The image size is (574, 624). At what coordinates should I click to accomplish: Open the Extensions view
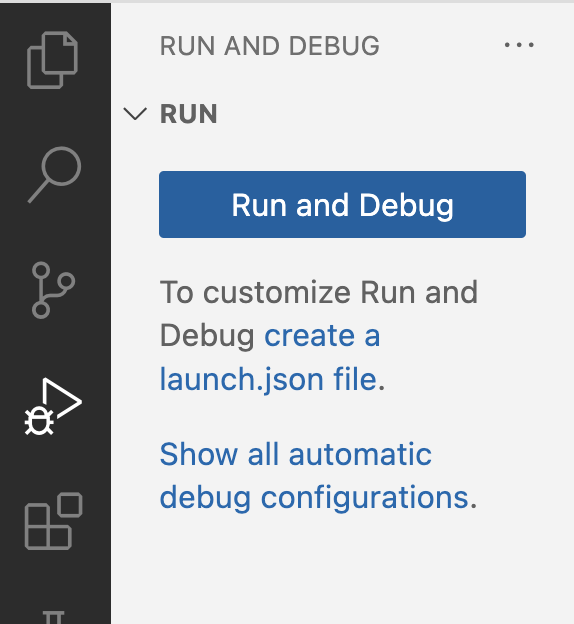point(54,521)
